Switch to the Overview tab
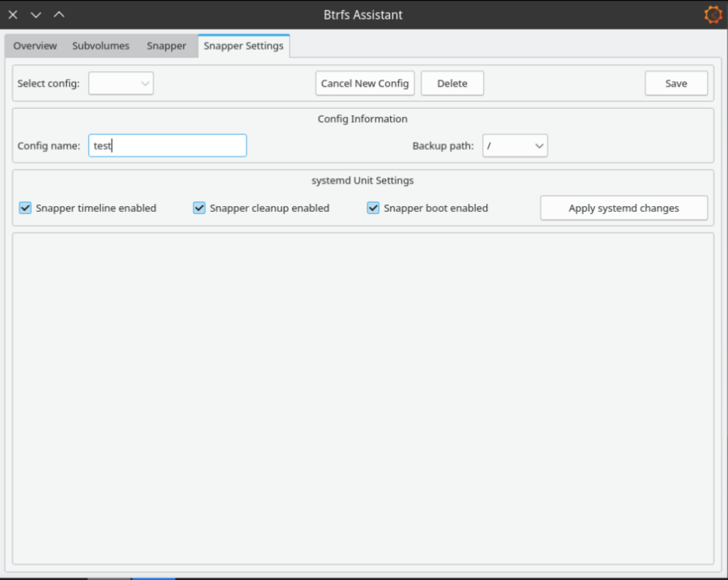 35,46
